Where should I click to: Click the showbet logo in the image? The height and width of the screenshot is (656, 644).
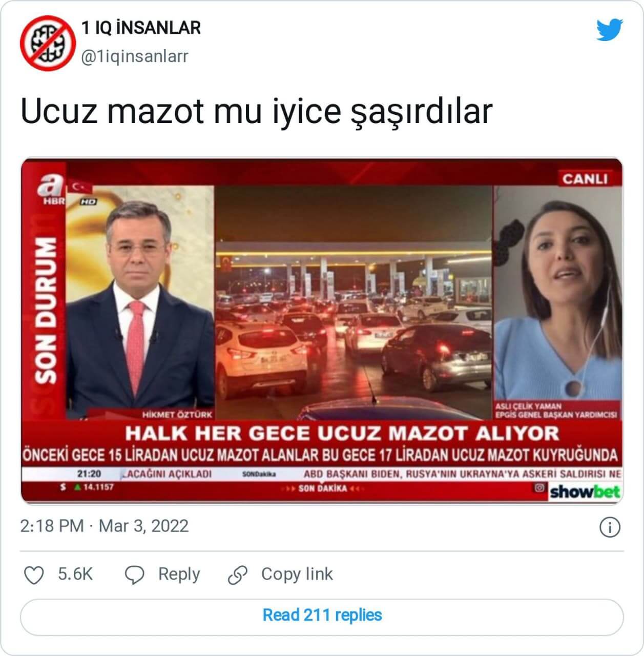[585, 492]
